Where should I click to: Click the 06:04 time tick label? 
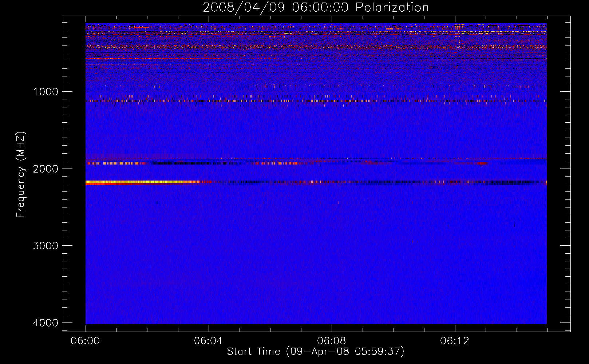tap(209, 341)
